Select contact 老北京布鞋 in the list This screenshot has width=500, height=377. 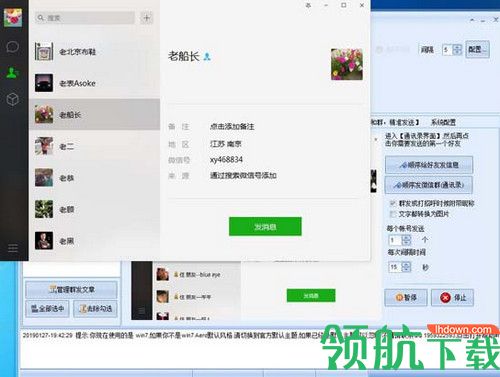(94, 51)
